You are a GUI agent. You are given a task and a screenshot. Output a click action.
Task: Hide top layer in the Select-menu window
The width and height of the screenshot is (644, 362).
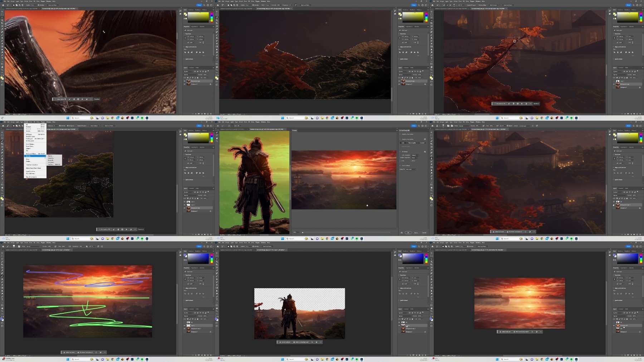click(185, 202)
